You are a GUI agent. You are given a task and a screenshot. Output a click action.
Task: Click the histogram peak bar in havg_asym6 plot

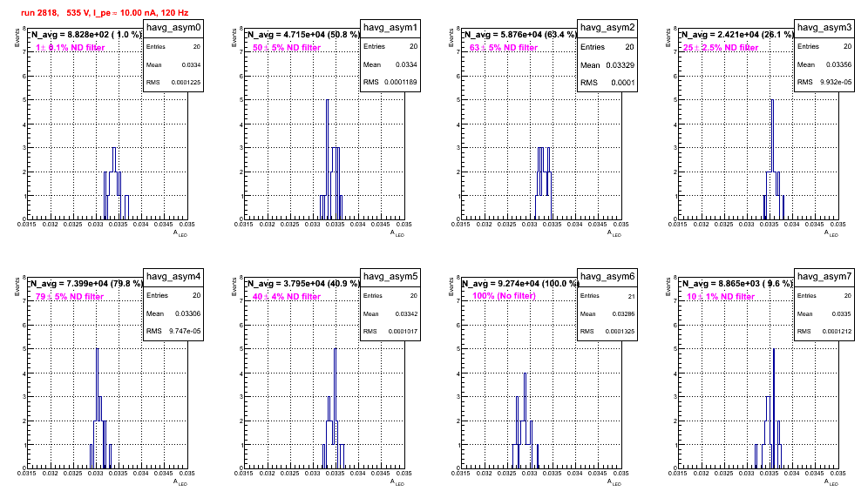pos(525,421)
